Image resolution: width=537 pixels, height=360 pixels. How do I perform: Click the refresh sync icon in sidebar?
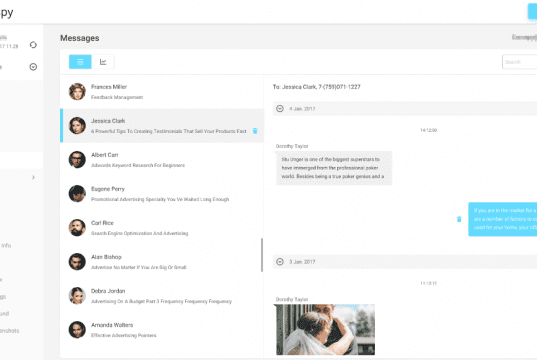click(x=33, y=45)
